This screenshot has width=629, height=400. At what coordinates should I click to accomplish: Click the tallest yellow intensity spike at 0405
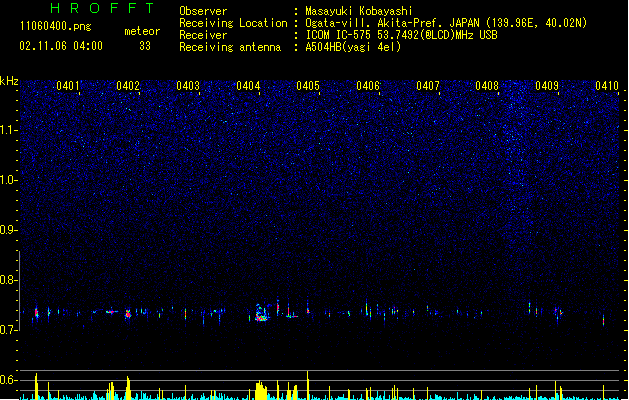click(x=308, y=385)
